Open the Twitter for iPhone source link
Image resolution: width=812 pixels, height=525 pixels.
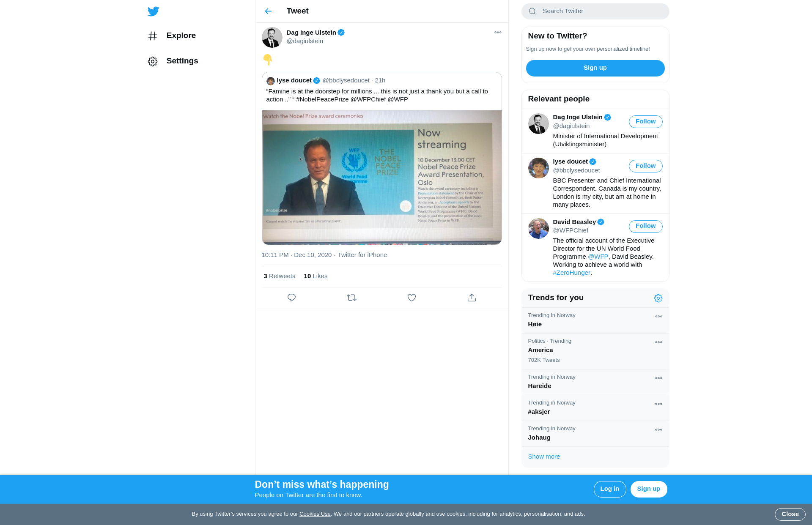pyautogui.click(x=362, y=255)
